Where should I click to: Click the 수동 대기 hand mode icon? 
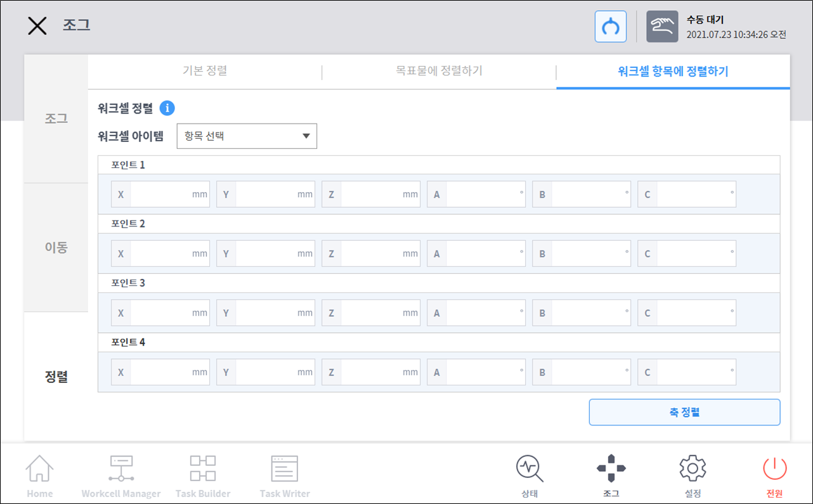[662, 27]
